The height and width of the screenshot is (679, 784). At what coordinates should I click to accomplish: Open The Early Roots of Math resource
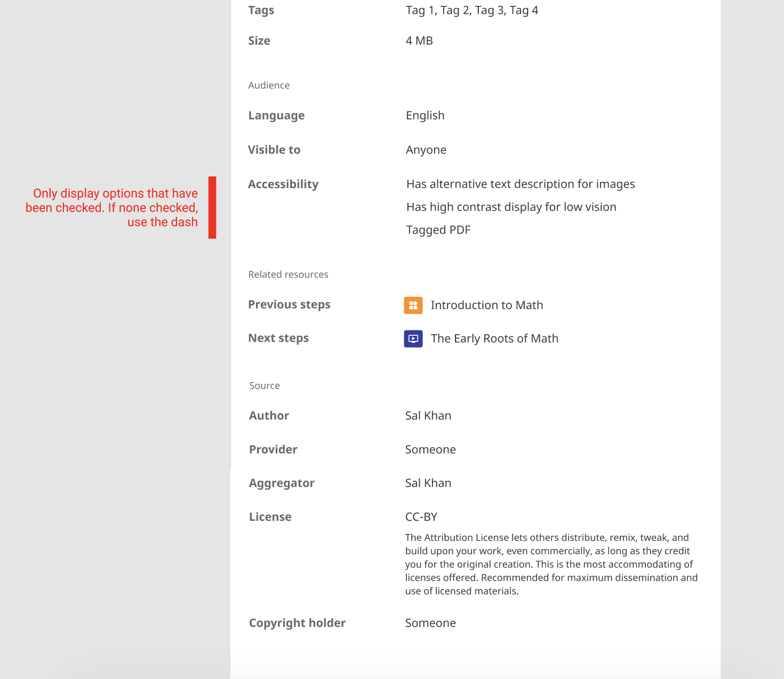[494, 338]
